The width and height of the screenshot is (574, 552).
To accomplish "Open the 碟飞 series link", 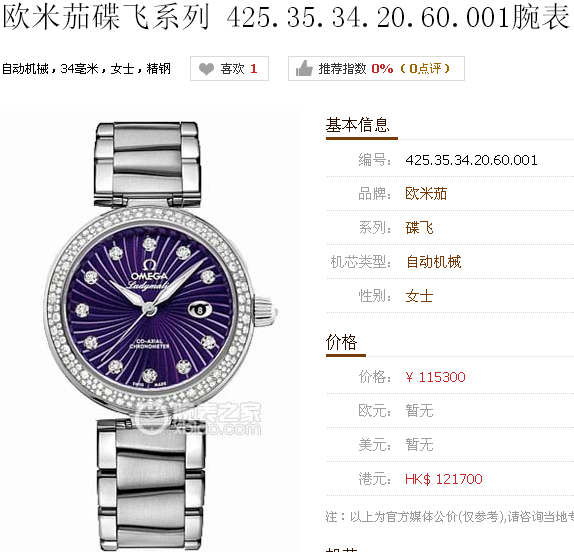I will [x=419, y=228].
